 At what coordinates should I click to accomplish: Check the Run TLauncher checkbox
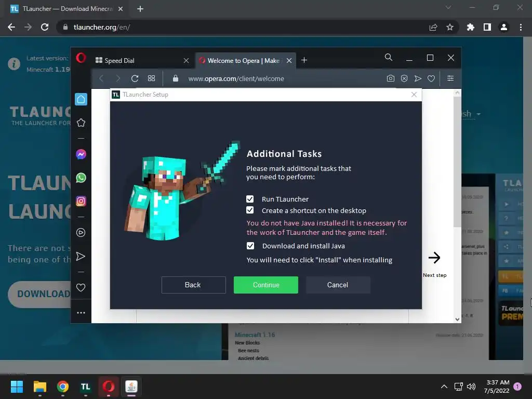[x=250, y=199]
